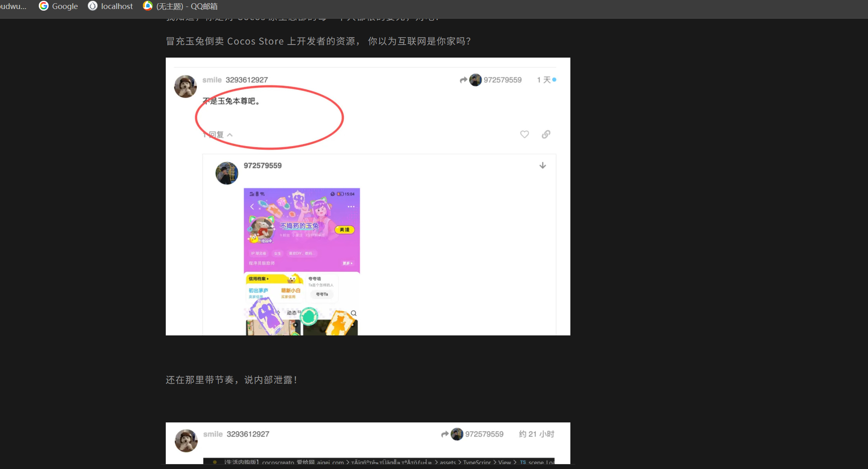
Task: Click the search magnifier in the phone screenshot
Action: pyautogui.click(x=354, y=313)
